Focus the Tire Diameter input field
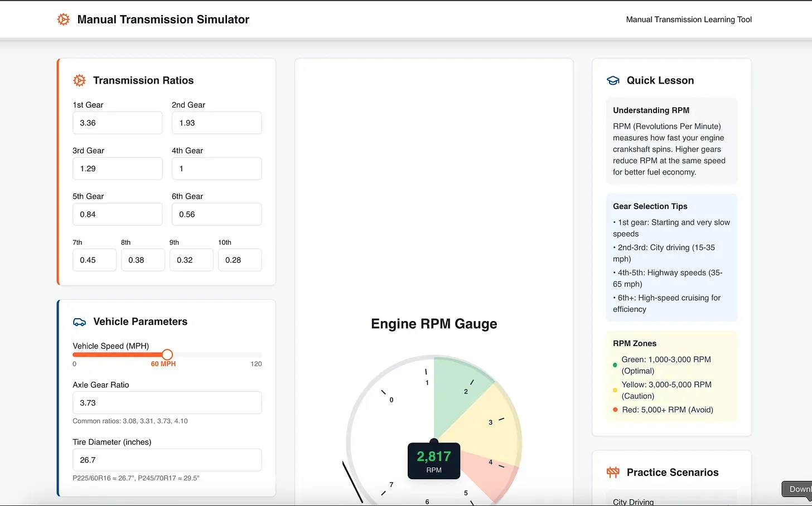Image resolution: width=812 pixels, height=506 pixels. point(167,460)
